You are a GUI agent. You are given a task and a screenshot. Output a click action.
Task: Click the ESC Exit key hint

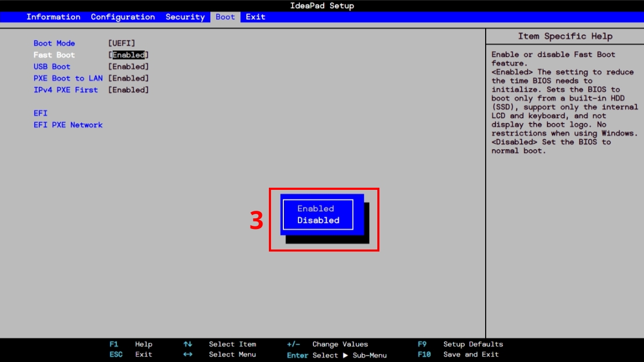(131, 354)
